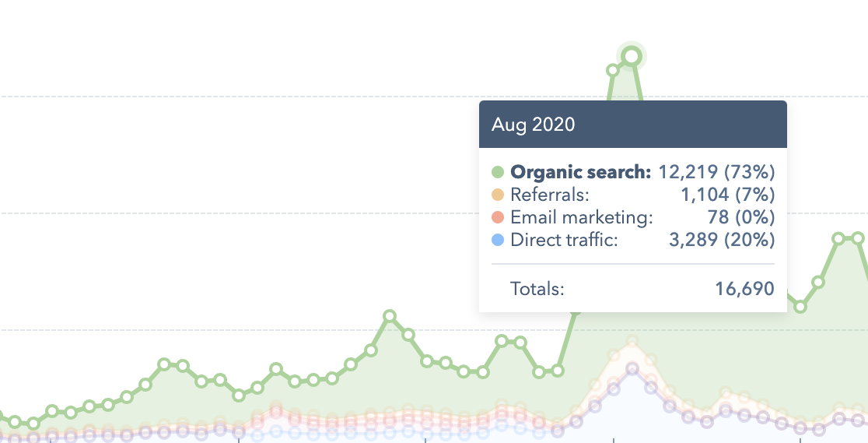Click the 16,690 totals value

click(744, 289)
